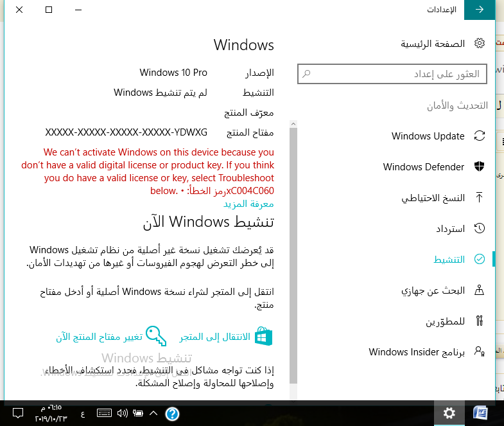This screenshot has width=504, height=426.
Task: Select النسخ الاحتياطي in sidebar
Action: tap(433, 198)
